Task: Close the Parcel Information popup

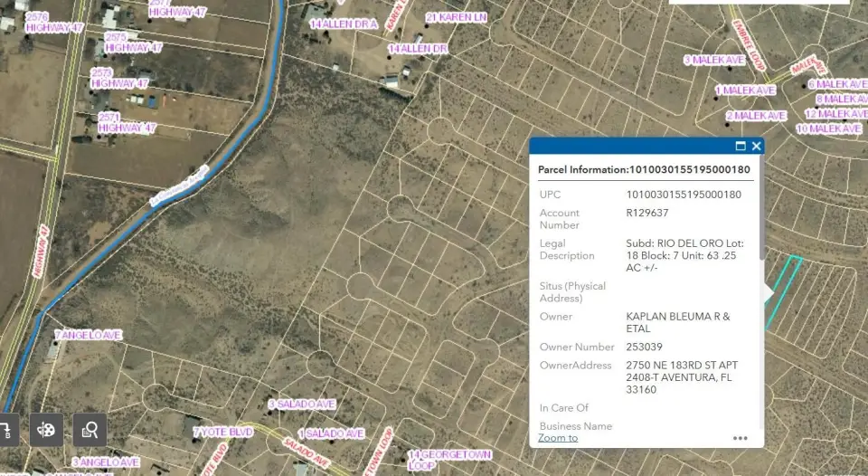Action: click(757, 146)
